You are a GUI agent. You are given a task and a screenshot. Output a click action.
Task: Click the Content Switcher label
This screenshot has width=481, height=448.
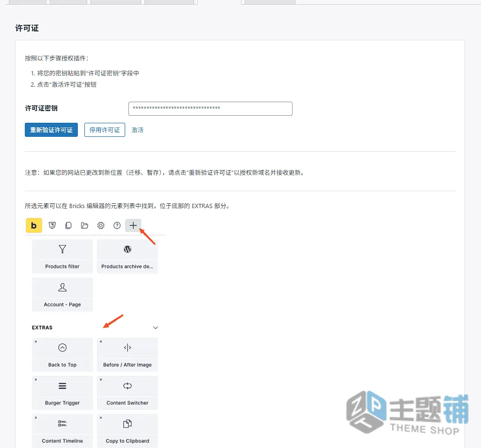[128, 403]
